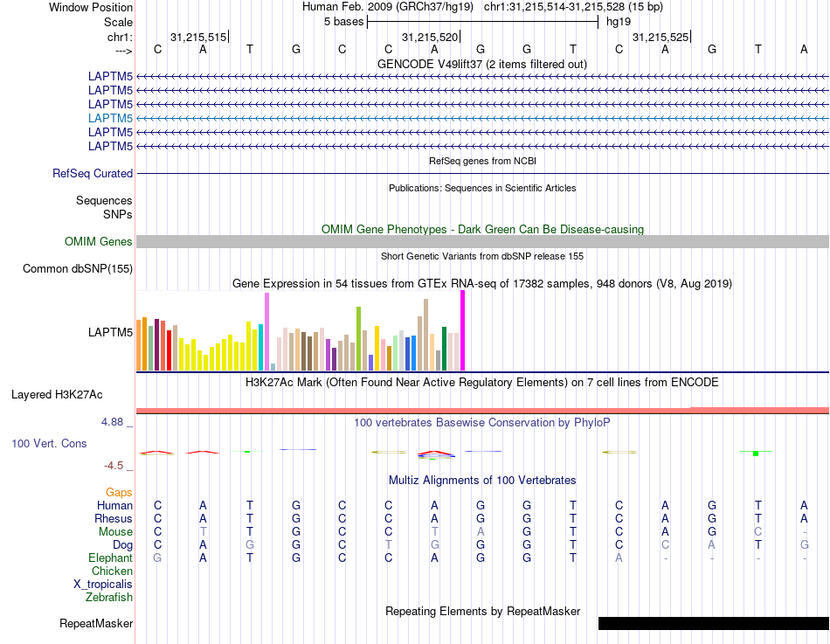
Task: Click the faded G in the Elephant row
Action: 157,557
